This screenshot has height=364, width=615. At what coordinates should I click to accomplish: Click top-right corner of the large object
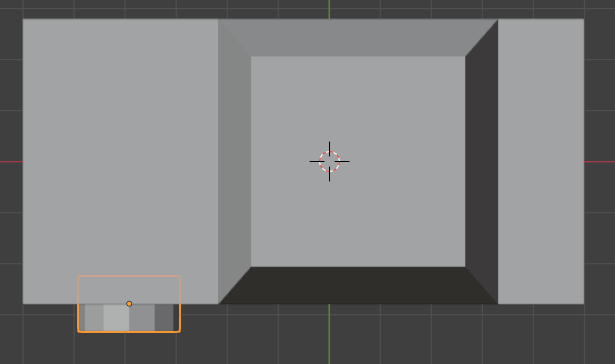584,19
